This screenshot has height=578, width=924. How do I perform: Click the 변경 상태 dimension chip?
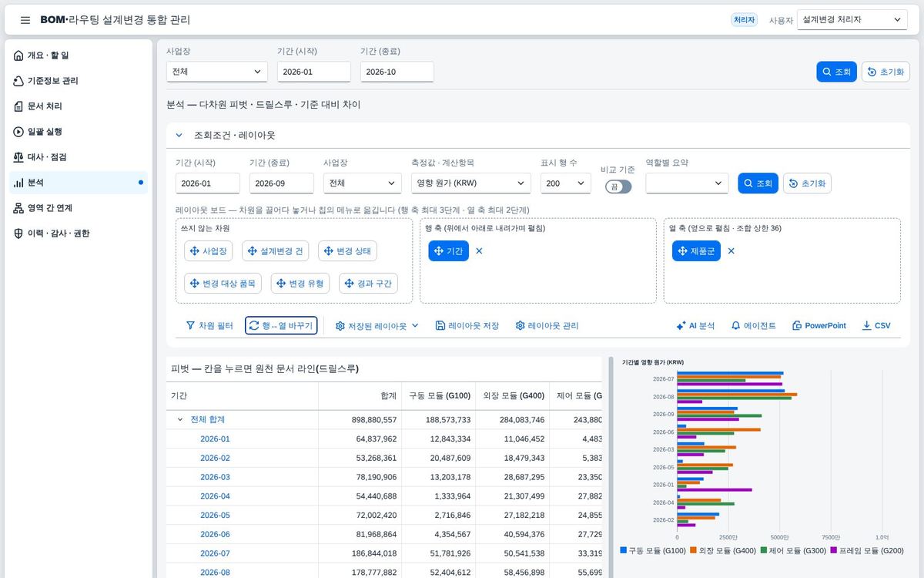(347, 251)
